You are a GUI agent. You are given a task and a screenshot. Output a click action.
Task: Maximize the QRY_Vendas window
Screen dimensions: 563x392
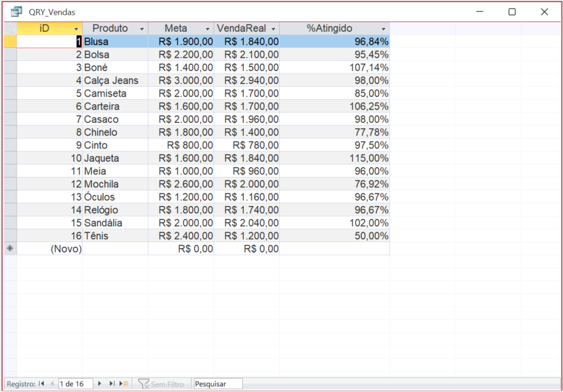pyautogui.click(x=512, y=12)
